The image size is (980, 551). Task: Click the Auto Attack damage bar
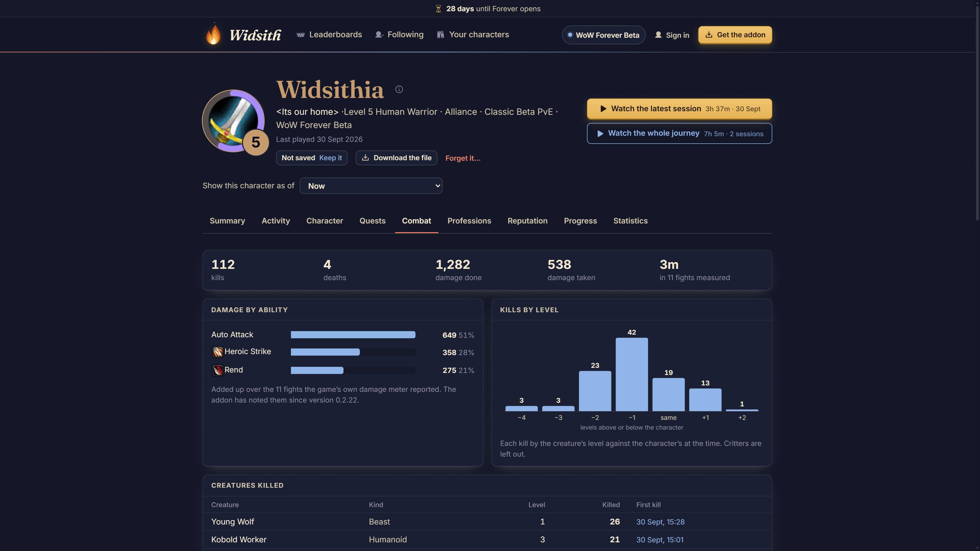point(353,335)
